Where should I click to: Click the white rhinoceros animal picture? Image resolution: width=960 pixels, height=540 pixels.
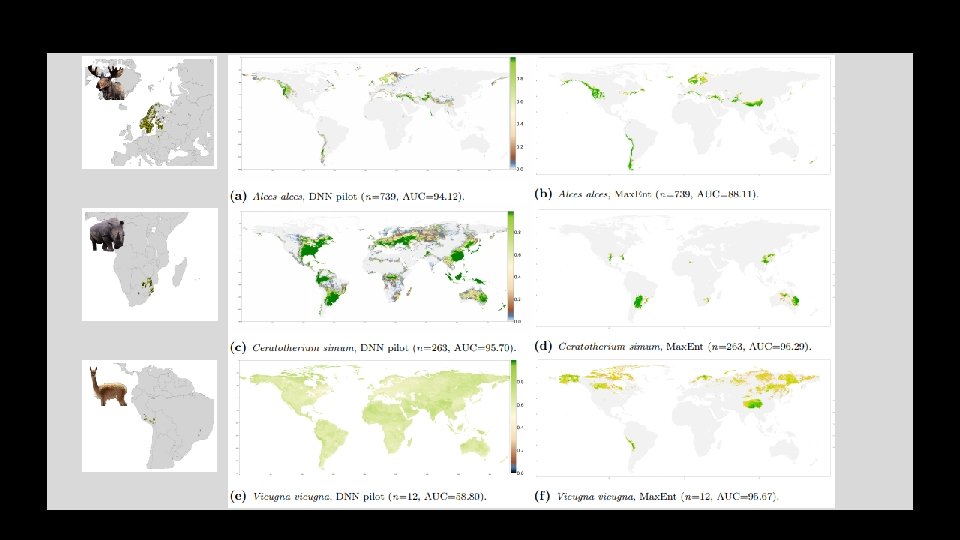(108, 234)
